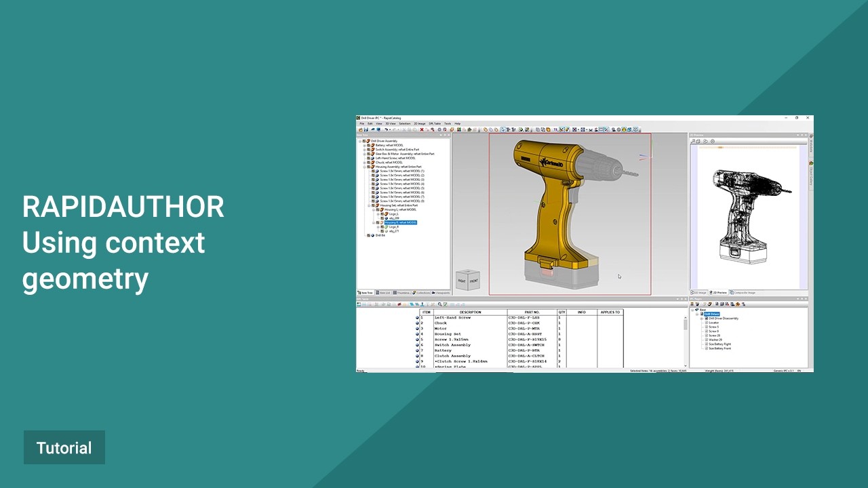
Task: Click the part icon of Logo_R
Action: [x=387, y=227]
